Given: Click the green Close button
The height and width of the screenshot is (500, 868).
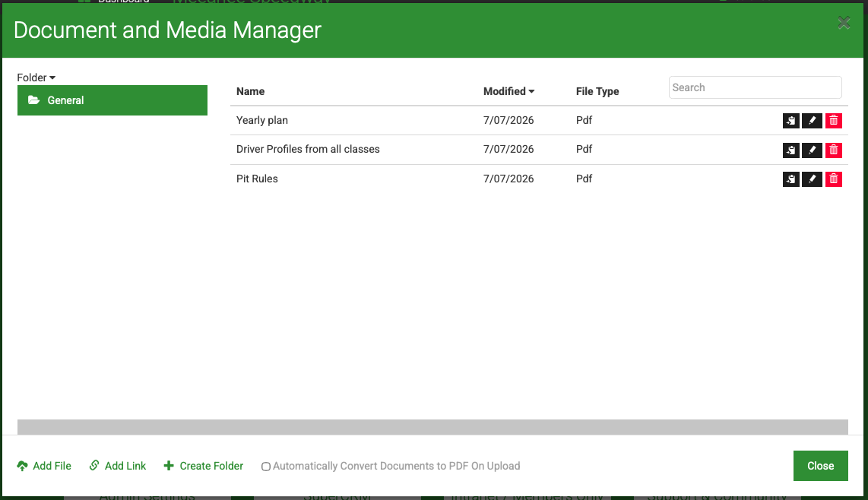Looking at the screenshot, I should tap(820, 466).
